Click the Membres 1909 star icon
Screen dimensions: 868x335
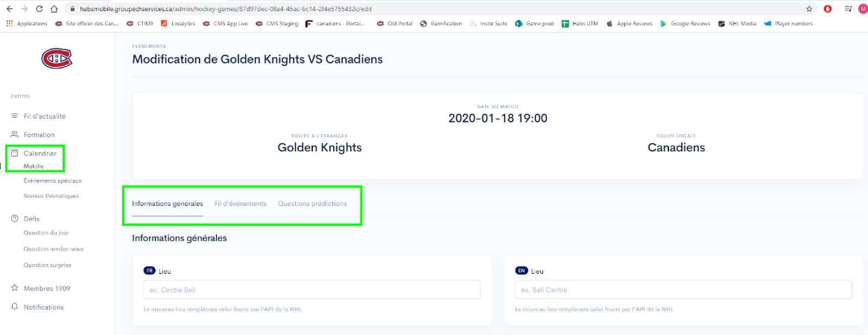coord(15,288)
